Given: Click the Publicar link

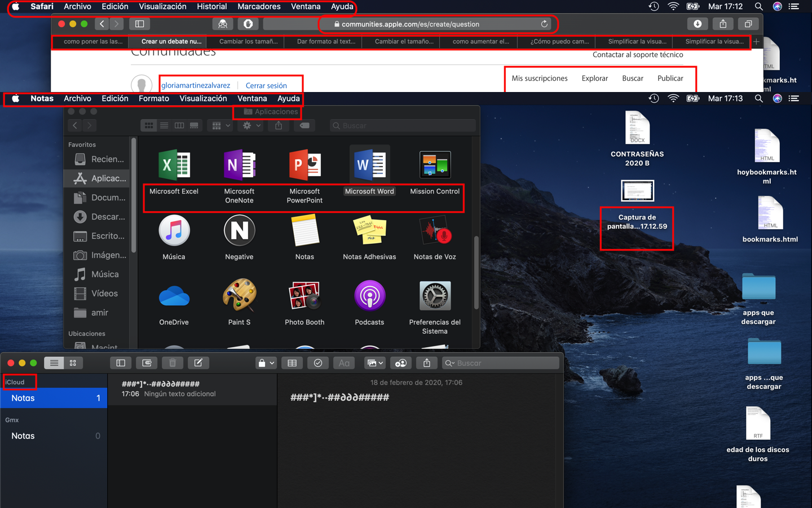Looking at the screenshot, I should point(670,78).
